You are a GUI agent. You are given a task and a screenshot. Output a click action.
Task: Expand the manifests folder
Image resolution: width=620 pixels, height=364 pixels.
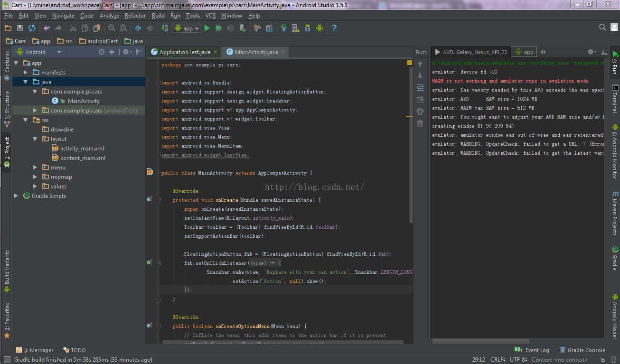26,73
